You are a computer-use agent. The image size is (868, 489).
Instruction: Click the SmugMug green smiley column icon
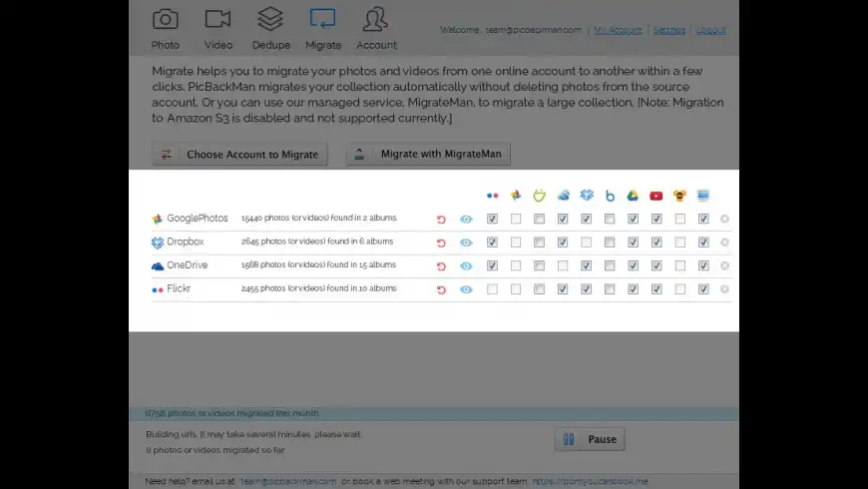539,195
